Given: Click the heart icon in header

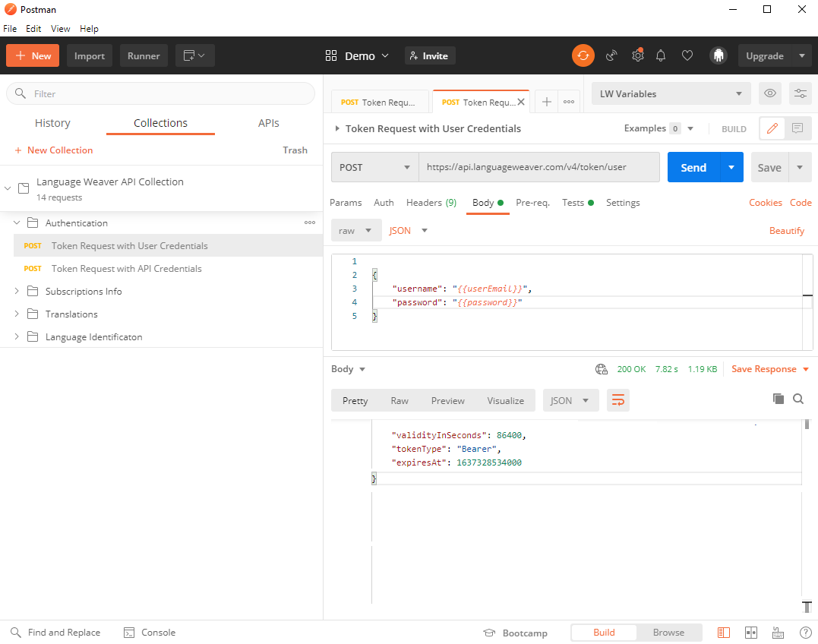Looking at the screenshot, I should [x=687, y=55].
